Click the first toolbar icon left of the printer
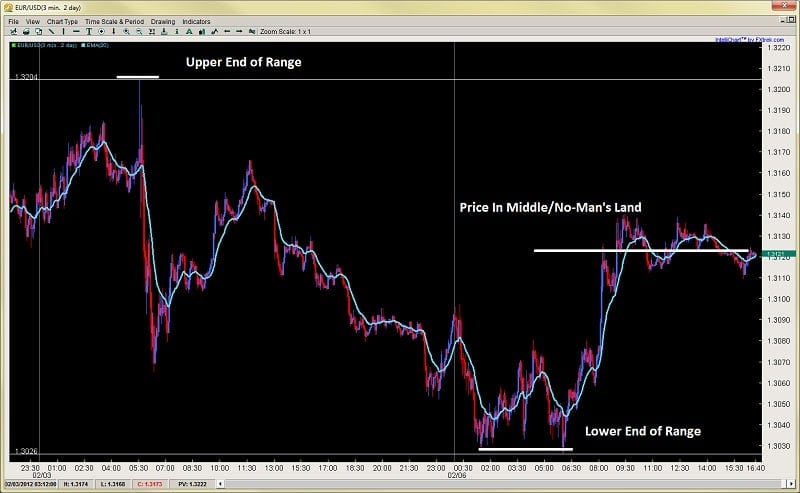Image resolution: width=800 pixels, height=493 pixels. (x=13, y=32)
